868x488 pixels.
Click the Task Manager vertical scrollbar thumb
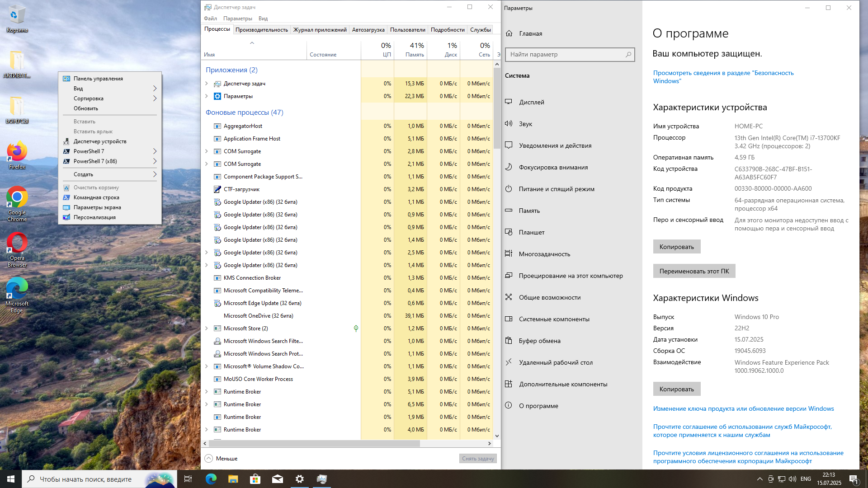pyautogui.click(x=497, y=108)
